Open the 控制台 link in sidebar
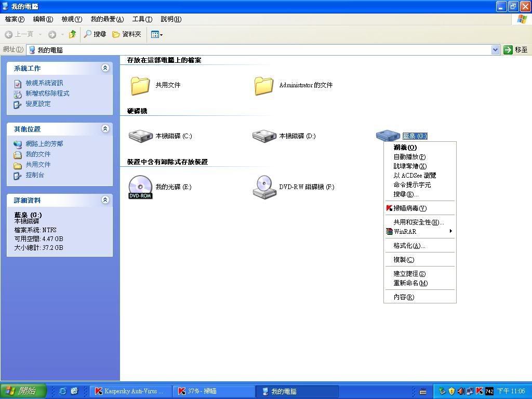The height and width of the screenshot is (399, 532). pyautogui.click(x=35, y=175)
